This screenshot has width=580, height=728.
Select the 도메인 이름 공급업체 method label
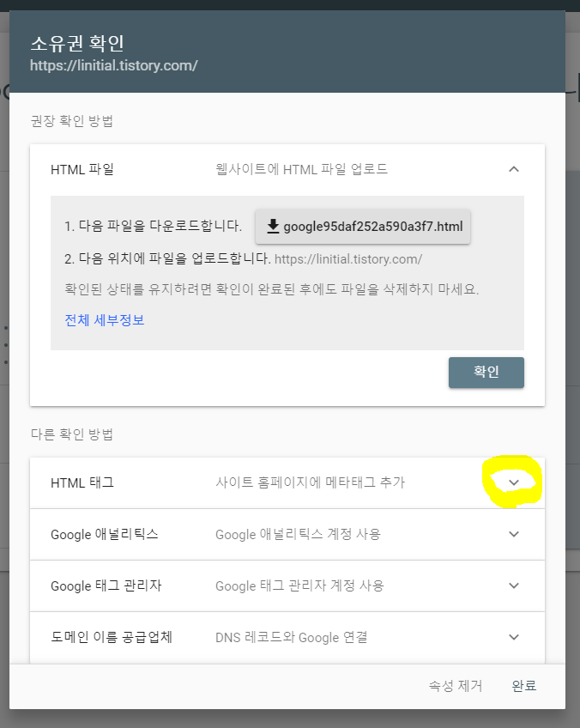[x=112, y=638]
